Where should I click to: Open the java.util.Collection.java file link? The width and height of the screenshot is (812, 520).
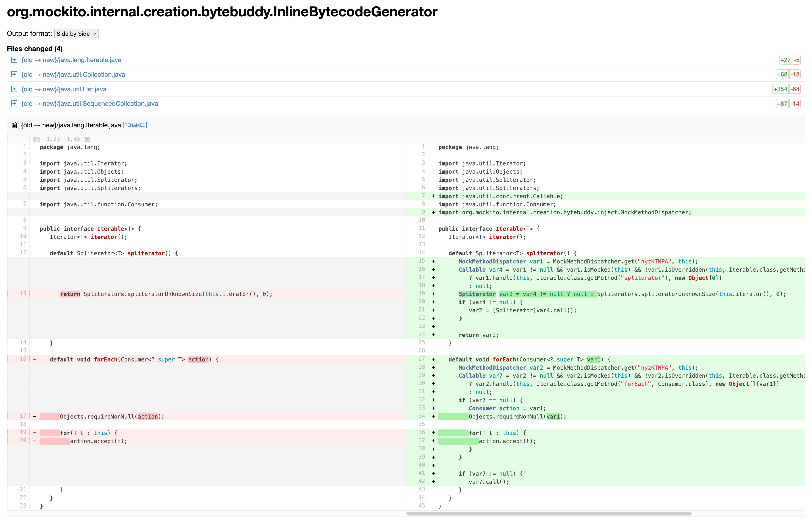tap(73, 74)
